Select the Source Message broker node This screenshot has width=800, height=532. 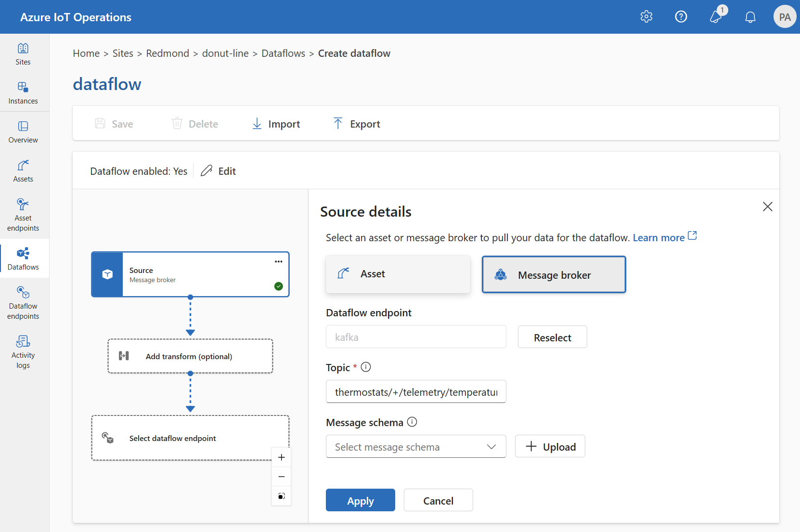[190, 274]
